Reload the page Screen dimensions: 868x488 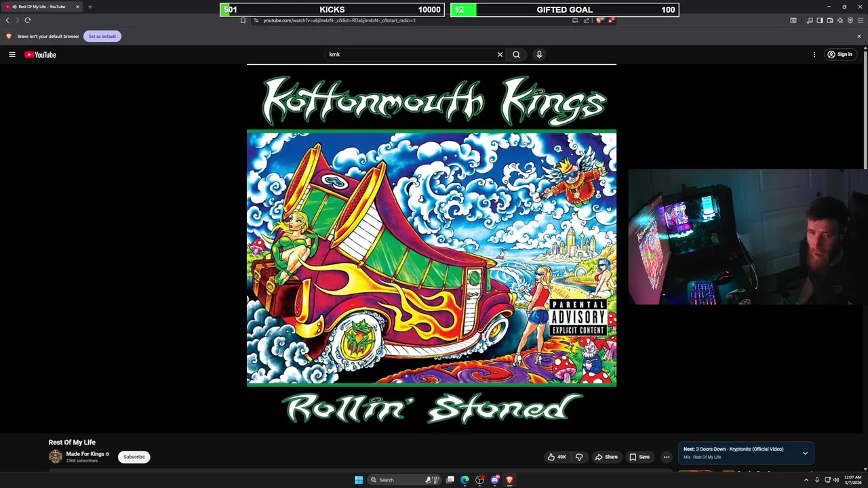pyautogui.click(x=28, y=20)
